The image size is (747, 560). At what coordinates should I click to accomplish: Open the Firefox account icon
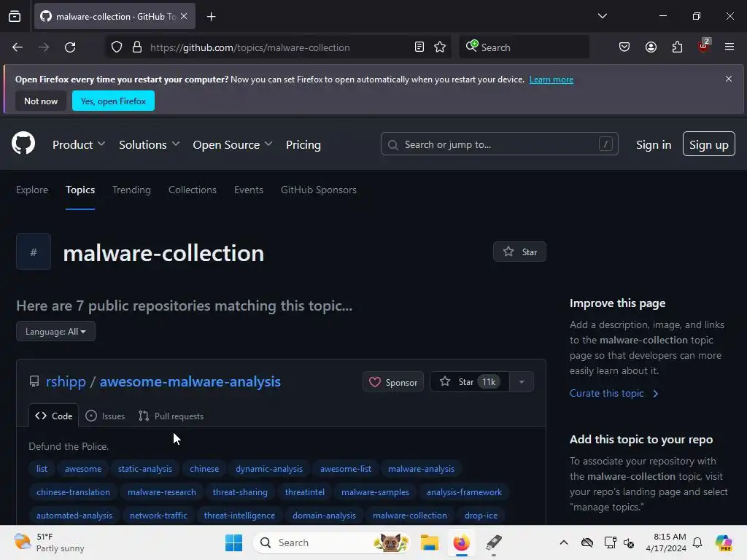[x=651, y=47]
